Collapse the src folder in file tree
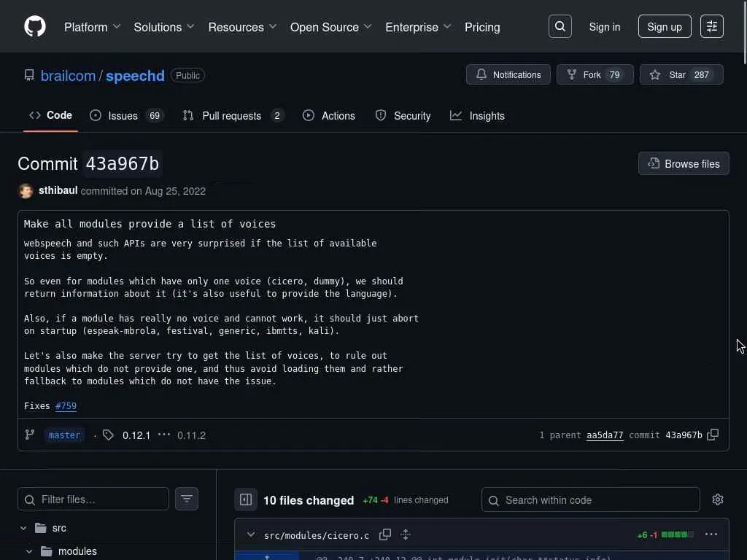This screenshot has height=560, width=747. [x=23, y=528]
